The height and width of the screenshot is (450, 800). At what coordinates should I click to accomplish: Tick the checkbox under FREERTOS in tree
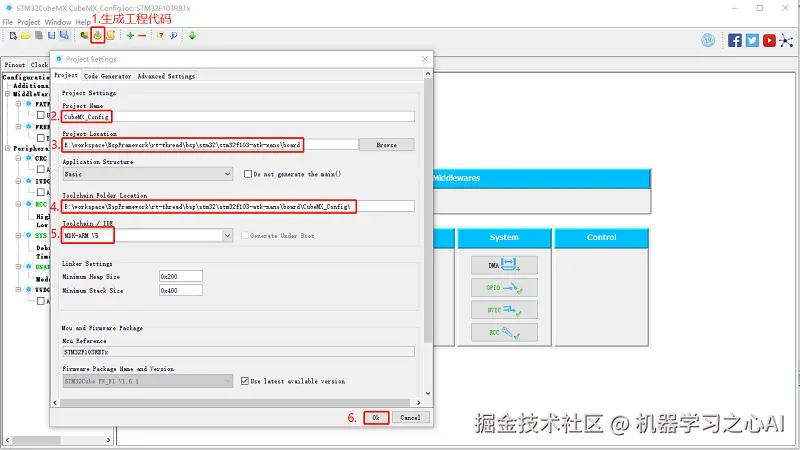40,137
